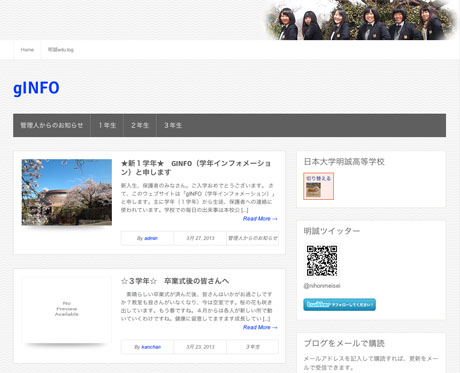Select the 1年生 navigation tab
Image resolution: width=460 pixels, height=373 pixels.
coord(107,125)
